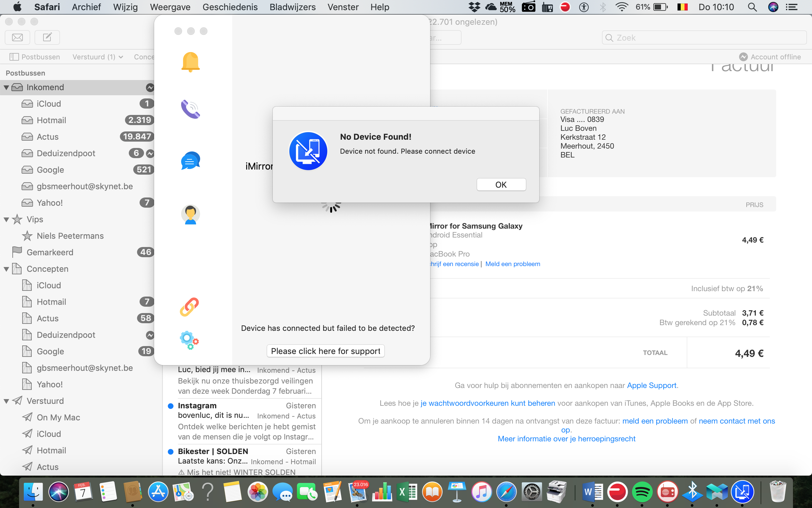Viewport: 812px width, 508px height.
Task: Click the Account offline status indicator
Action: [x=770, y=57]
